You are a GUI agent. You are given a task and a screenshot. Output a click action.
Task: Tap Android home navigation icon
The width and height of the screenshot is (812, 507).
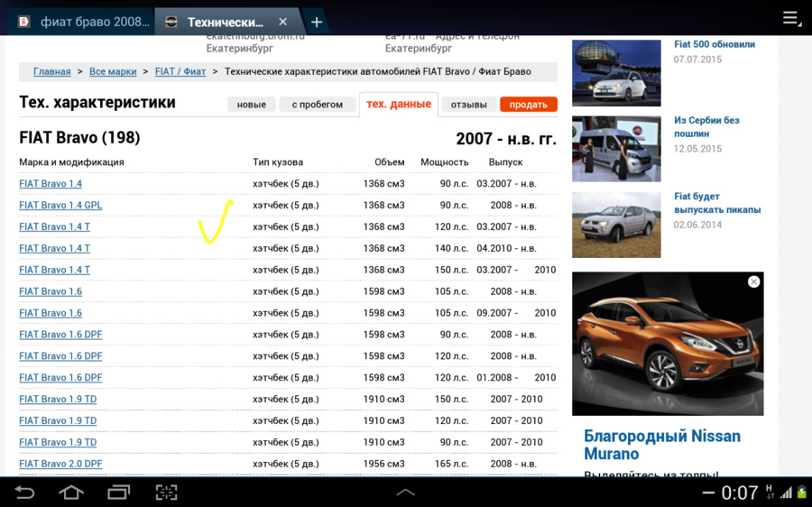click(x=71, y=492)
